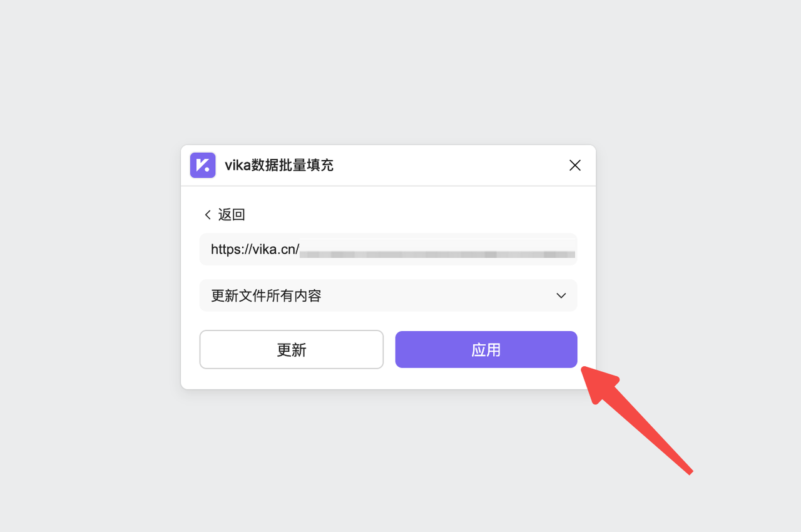Open the 更新文件所有内容 dropdown
The image size is (801, 532).
click(x=388, y=295)
